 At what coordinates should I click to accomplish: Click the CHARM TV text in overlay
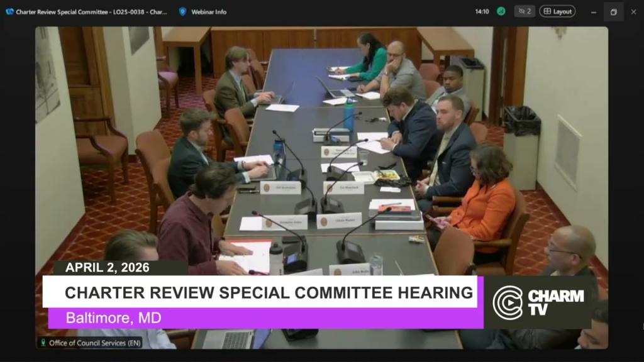pyautogui.click(x=555, y=302)
